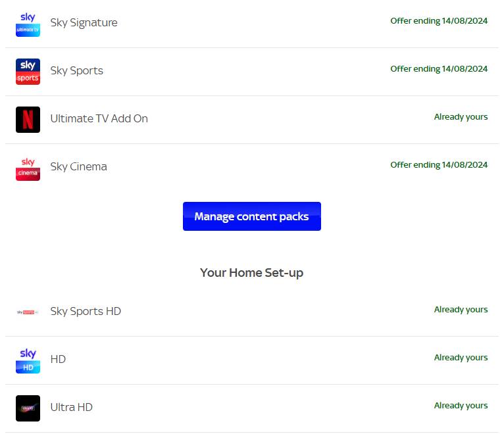Click the Sky Cinema logo icon
504x434 pixels.
[28, 167]
